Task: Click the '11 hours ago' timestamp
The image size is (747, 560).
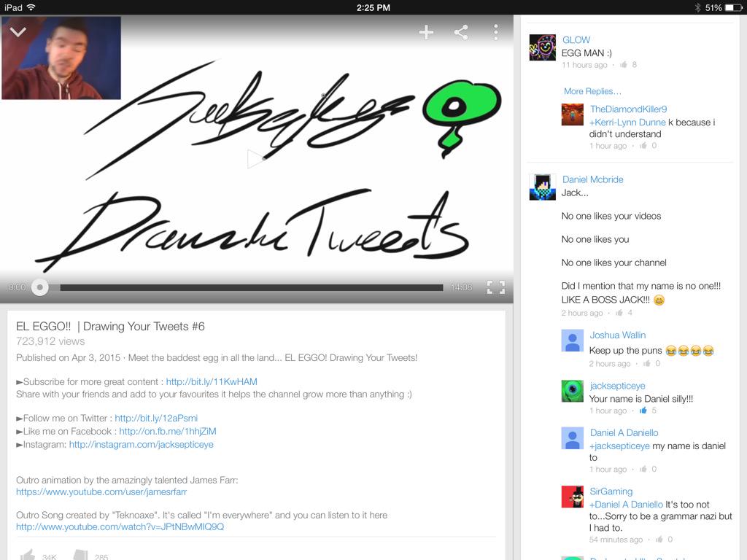Action: coord(584,65)
